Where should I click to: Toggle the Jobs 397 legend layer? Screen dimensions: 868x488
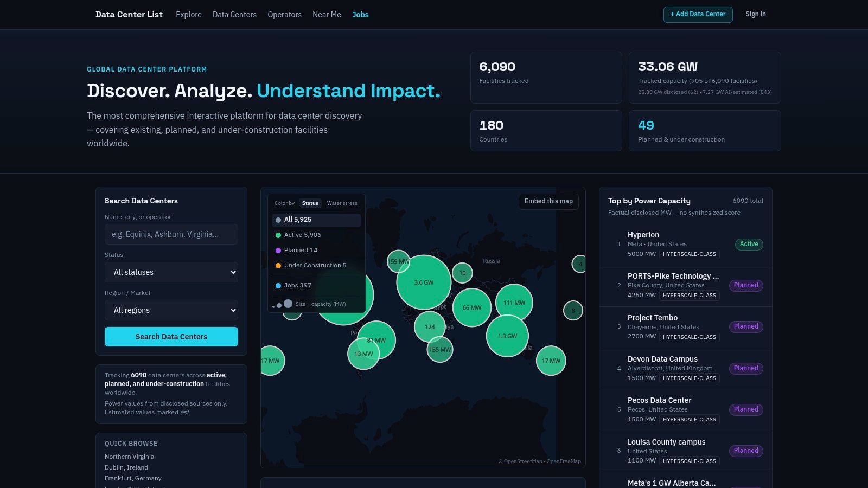pyautogui.click(x=316, y=285)
